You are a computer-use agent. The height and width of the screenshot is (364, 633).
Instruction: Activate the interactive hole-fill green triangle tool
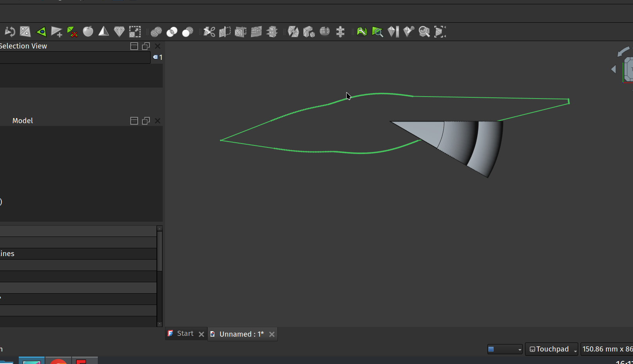click(x=41, y=32)
